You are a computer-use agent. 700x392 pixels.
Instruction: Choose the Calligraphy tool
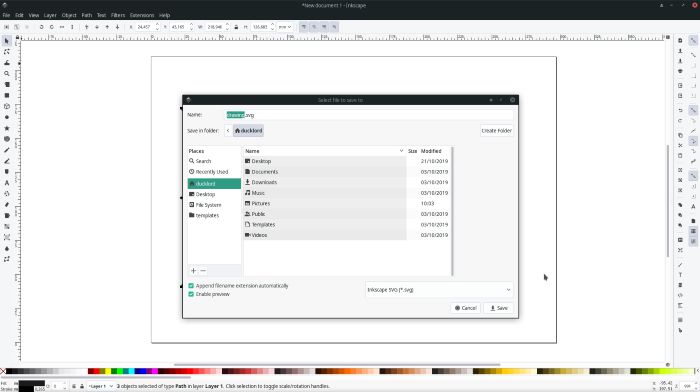click(7, 172)
